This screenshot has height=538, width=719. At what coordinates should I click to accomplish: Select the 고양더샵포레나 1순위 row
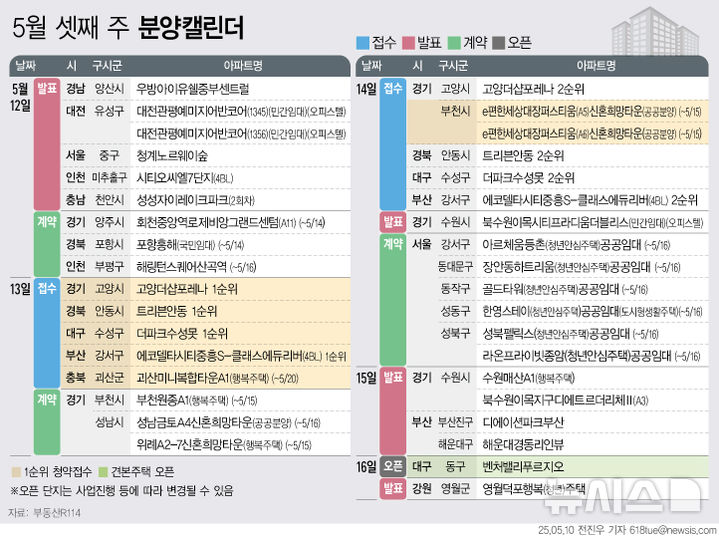click(x=186, y=288)
